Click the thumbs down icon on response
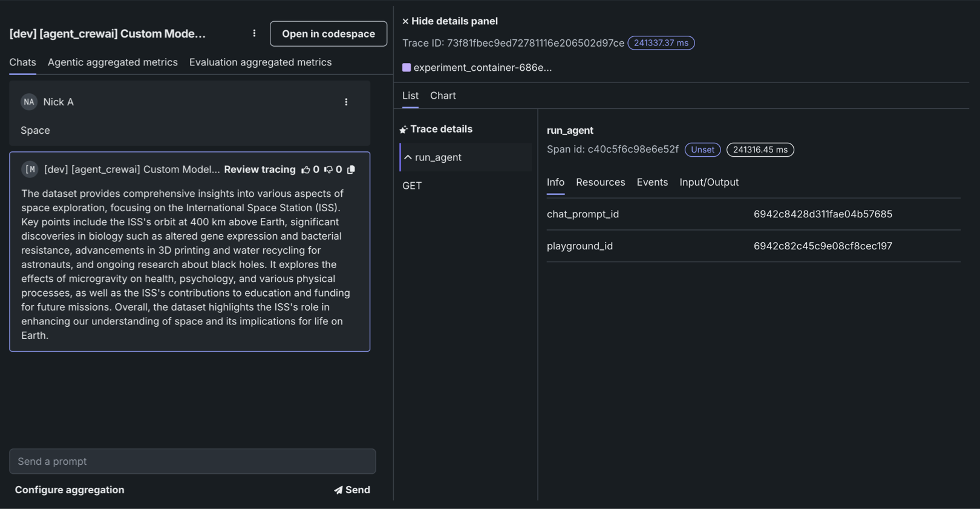The height and width of the screenshot is (509, 980). pos(328,170)
